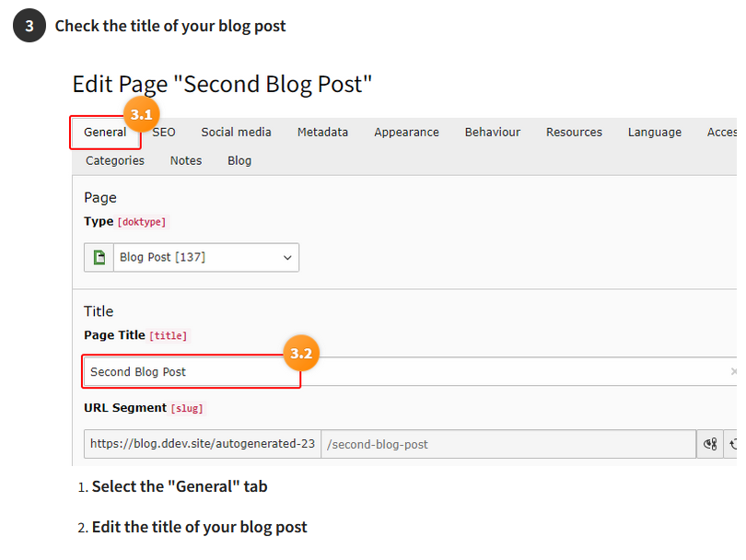The width and height of the screenshot is (746, 560).
Task: Click the green blog post page type icon
Action: click(x=99, y=257)
